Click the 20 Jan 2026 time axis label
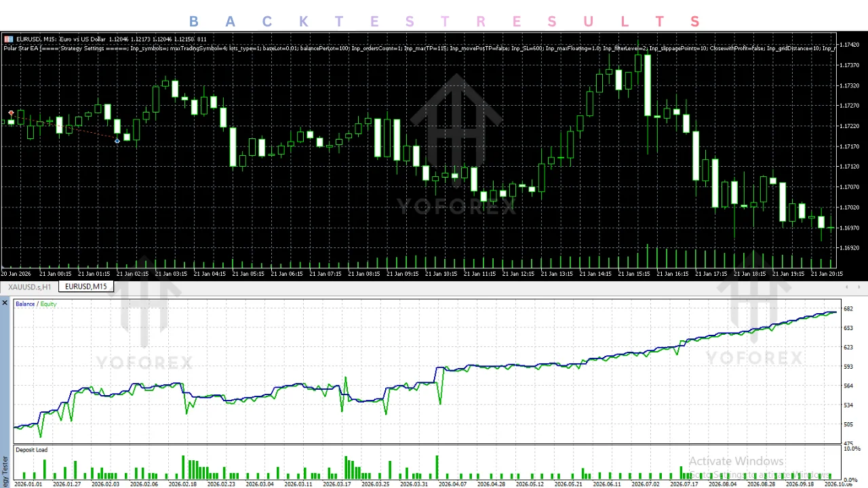Image resolution: width=868 pixels, height=488 pixels. pyautogui.click(x=16, y=274)
